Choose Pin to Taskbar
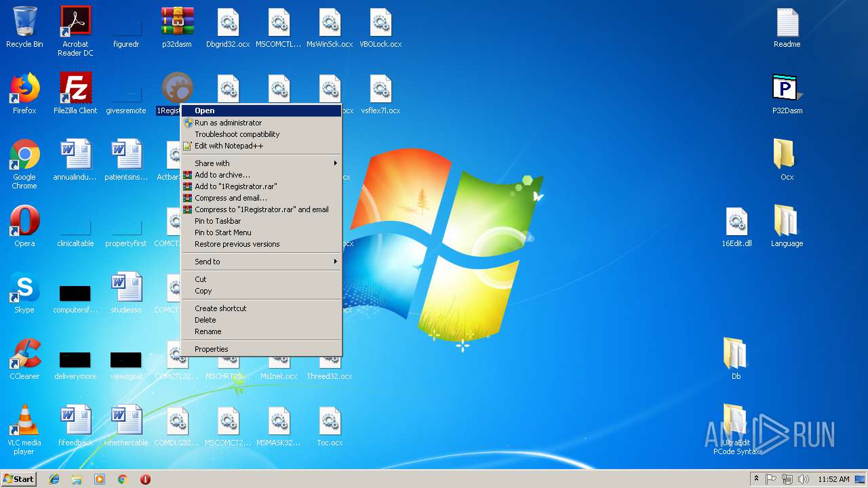The height and width of the screenshot is (488, 868). coord(262,221)
